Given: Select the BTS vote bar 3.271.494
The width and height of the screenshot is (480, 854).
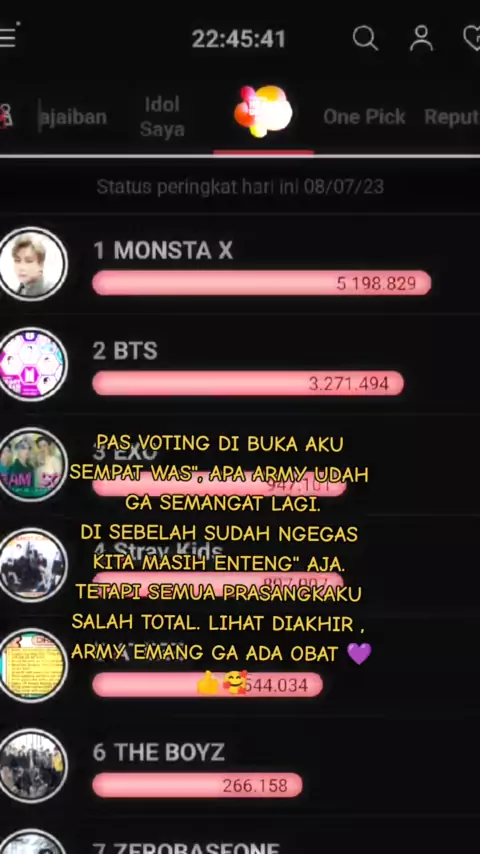Looking at the screenshot, I should pyautogui.click(x=248, y=383).
